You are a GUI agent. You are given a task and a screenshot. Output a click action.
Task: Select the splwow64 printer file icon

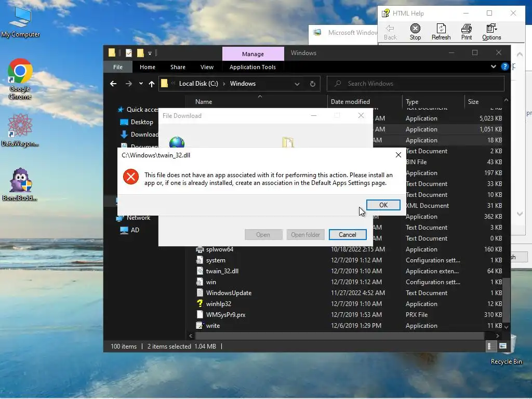[x=200, y=249]
